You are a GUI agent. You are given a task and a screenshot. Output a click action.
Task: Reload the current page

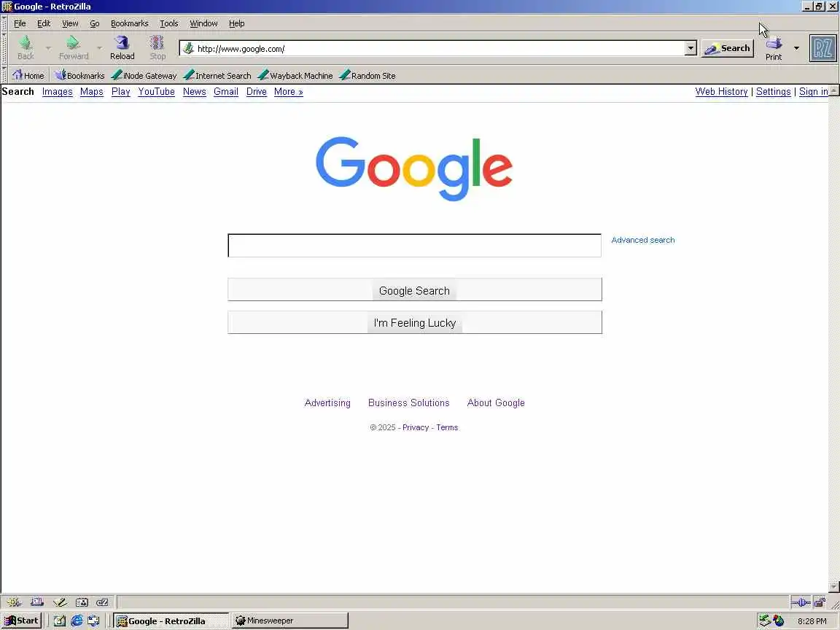(x=122, y=47)
